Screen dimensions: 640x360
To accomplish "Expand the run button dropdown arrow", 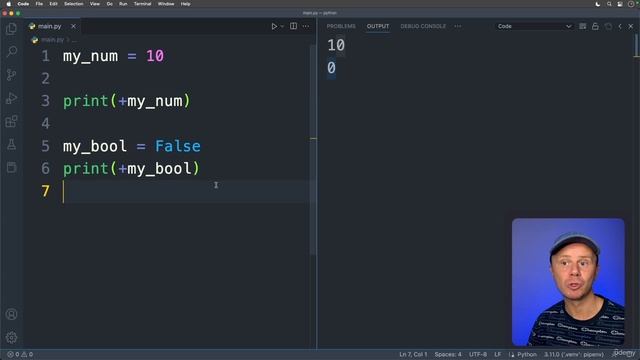I will point(282,27).
